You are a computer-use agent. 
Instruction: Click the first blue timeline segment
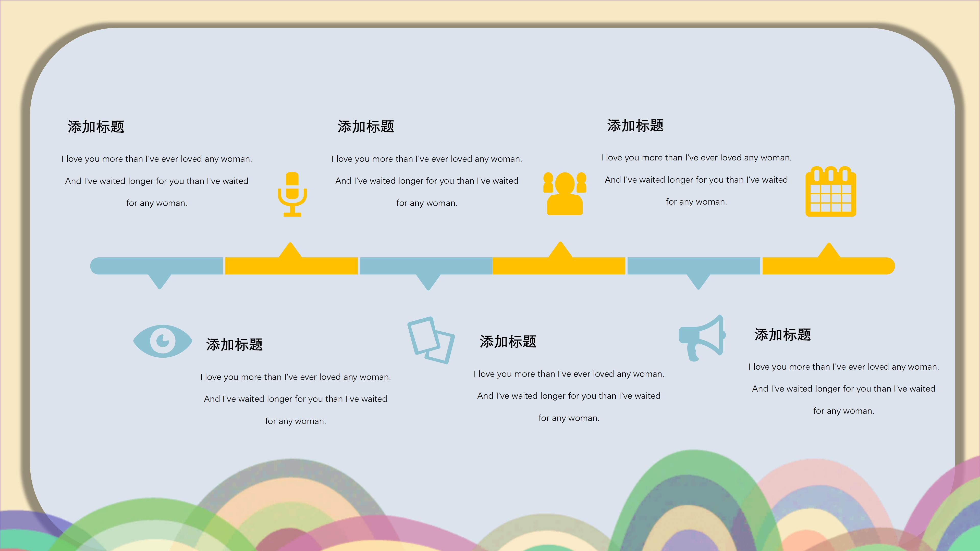157,266
